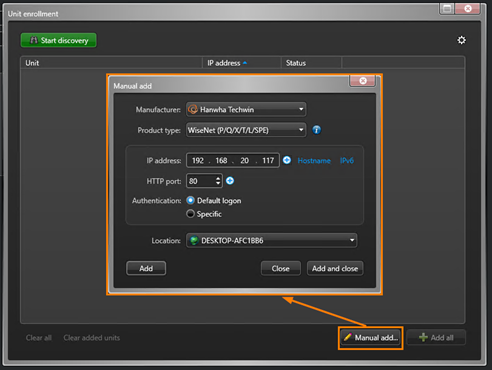Click Add all with green plus

(436, 338)
